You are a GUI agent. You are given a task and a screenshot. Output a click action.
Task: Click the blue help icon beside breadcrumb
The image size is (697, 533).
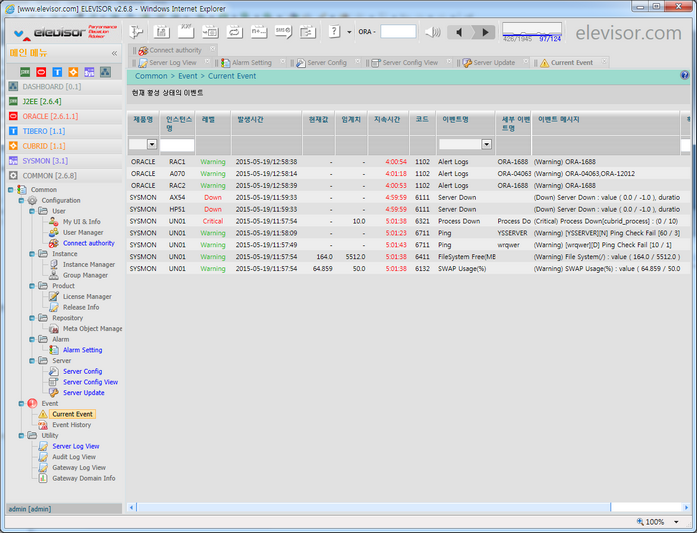coord(685,75)
